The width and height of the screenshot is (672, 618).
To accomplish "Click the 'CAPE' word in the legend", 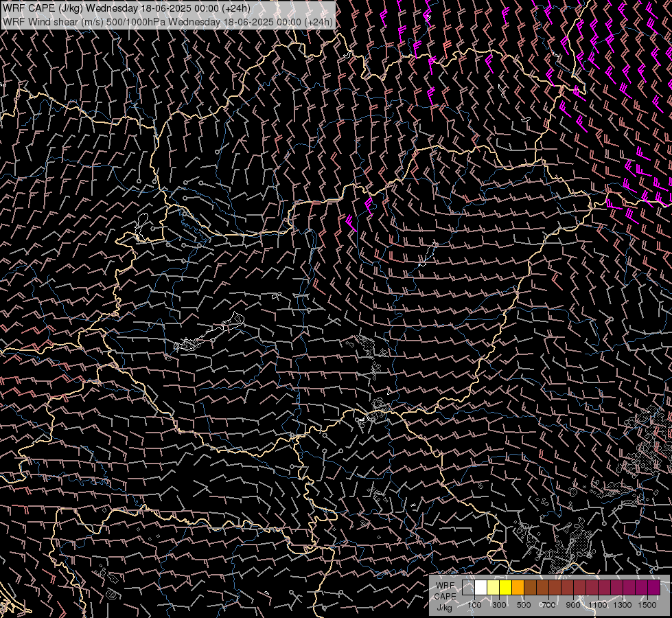I will (445, 597).
